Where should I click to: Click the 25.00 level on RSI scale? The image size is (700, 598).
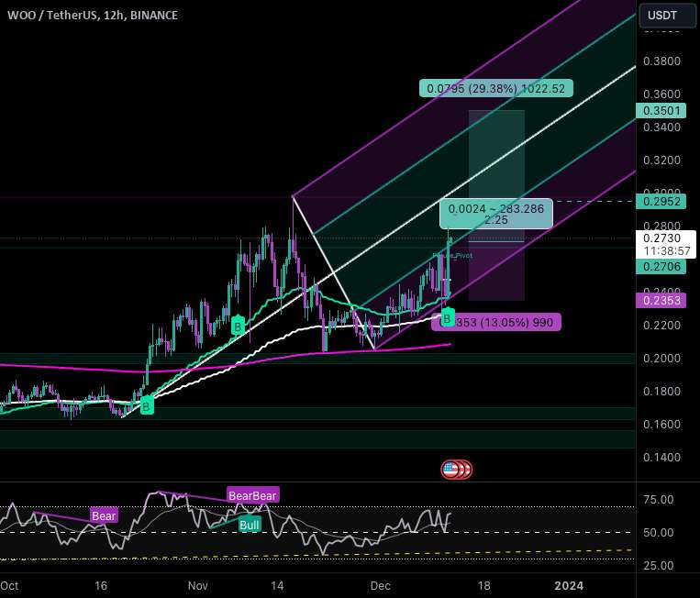click(x=658, y=565)
